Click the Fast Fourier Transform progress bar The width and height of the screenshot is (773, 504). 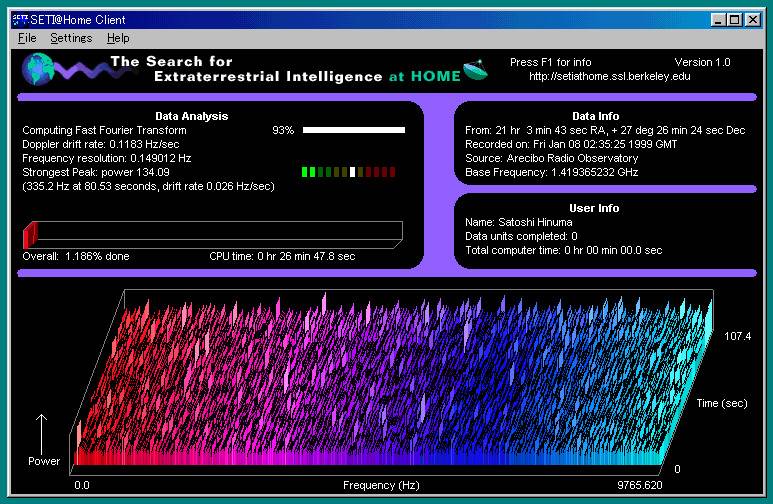tap(353, 130)
